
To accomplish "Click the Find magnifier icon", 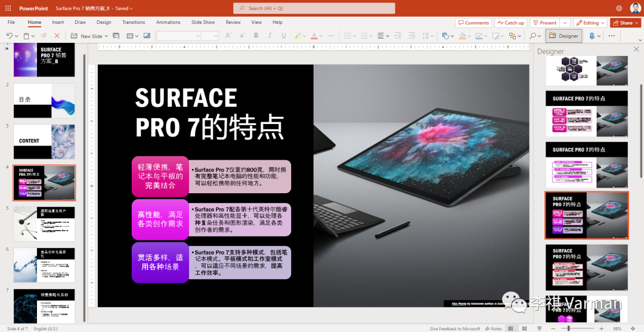I will click(532, 36).
